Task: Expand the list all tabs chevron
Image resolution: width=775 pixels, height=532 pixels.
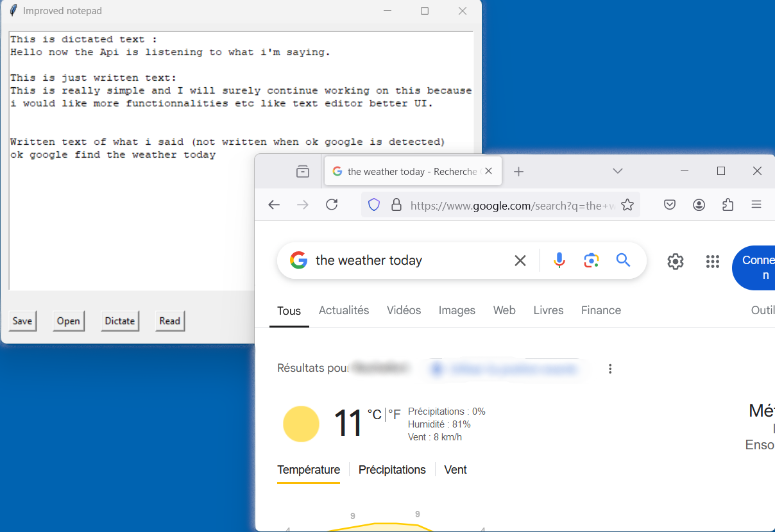Action: tap(618, 171)
